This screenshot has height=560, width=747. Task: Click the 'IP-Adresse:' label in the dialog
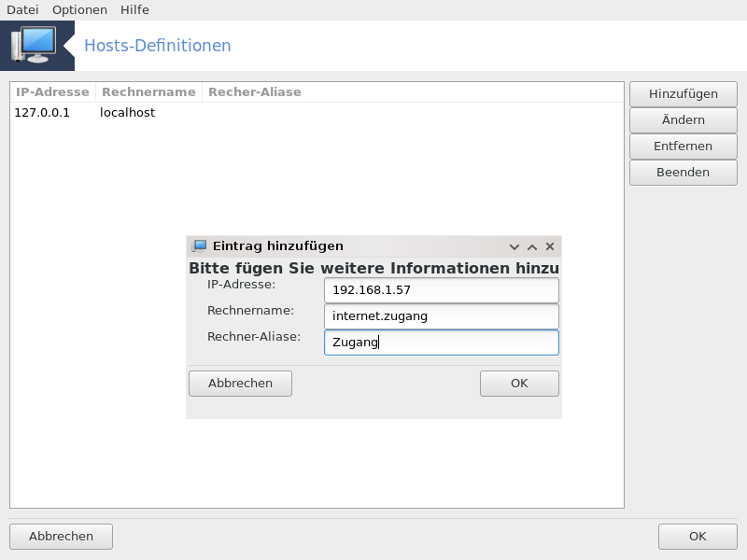tap(241, 285)
